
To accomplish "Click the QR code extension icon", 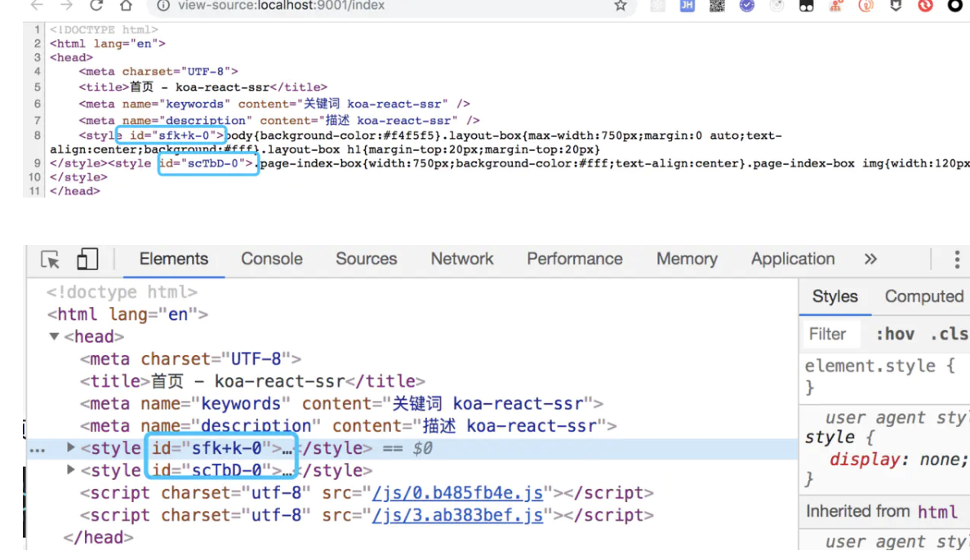I will click(717, 6).
